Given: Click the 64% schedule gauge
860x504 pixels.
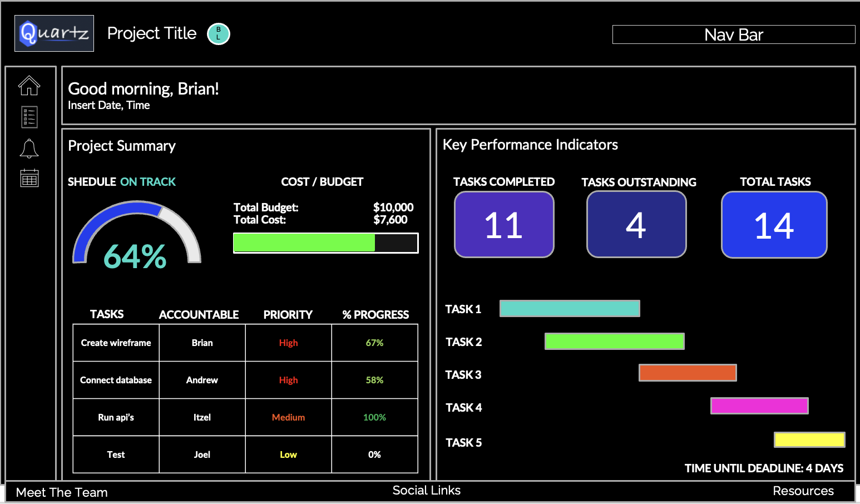Looking at the screenshot, I should 136,236.
